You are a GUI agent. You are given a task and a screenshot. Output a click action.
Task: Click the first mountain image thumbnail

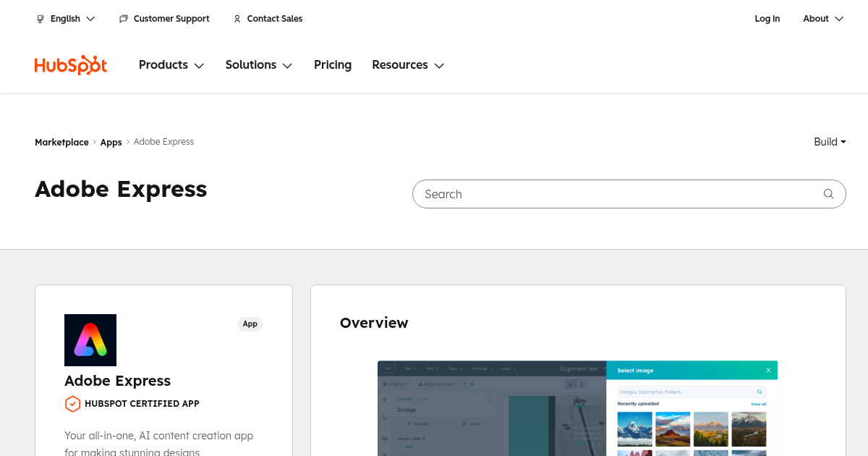[634, 428]
